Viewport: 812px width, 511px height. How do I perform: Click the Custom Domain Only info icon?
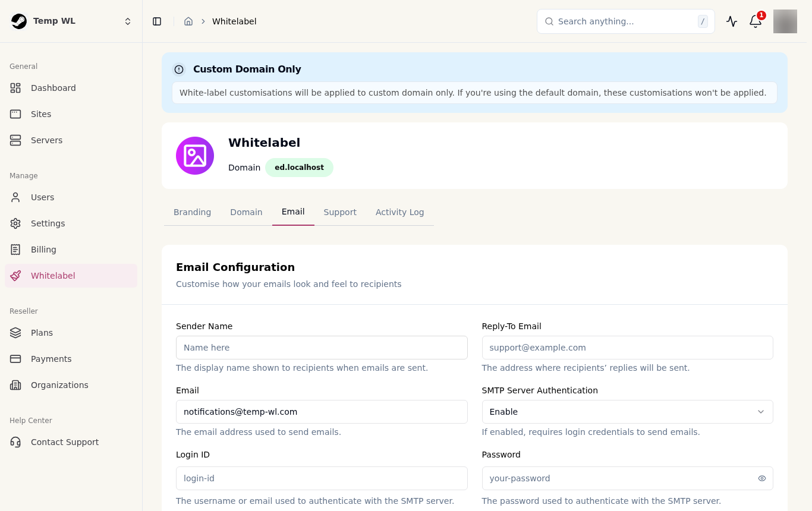(x=179, y=70)
